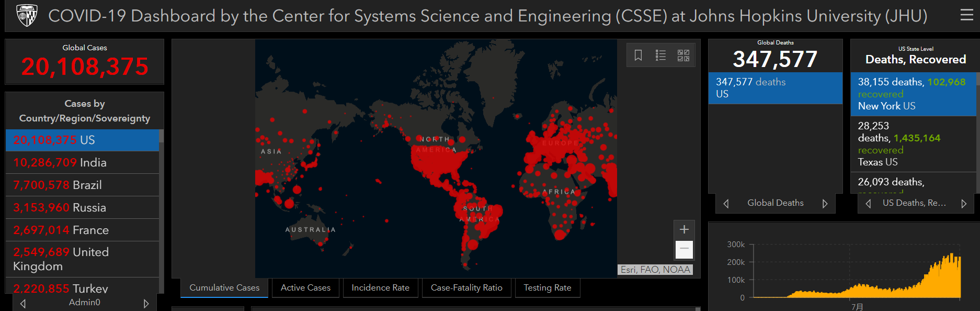Image resolution: width=980 pixels, height=311 pixels.
Task: Click right arrow beside Global Deaths
Action: (825, 204)
